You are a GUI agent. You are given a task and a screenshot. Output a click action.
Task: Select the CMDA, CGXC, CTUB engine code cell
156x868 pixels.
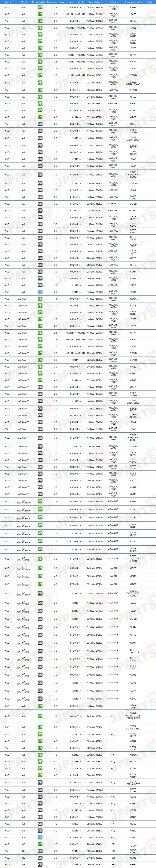[x=133, y=716]
